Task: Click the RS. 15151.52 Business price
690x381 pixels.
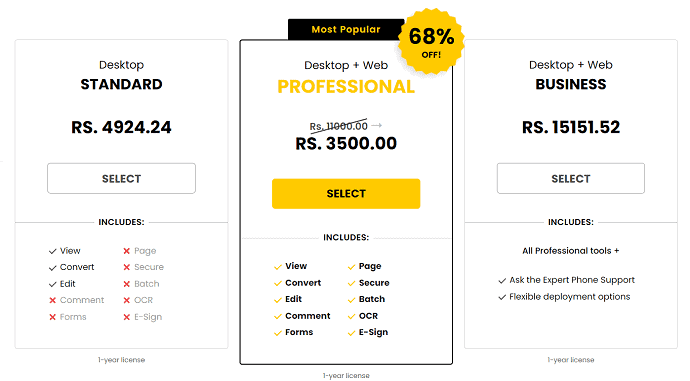Action: pos(571,127)
